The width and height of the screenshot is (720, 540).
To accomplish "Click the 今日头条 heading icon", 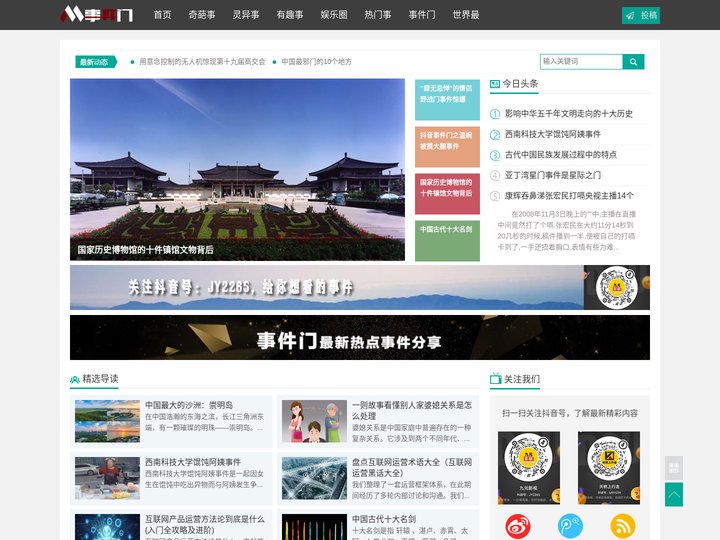I will [495, 84].
